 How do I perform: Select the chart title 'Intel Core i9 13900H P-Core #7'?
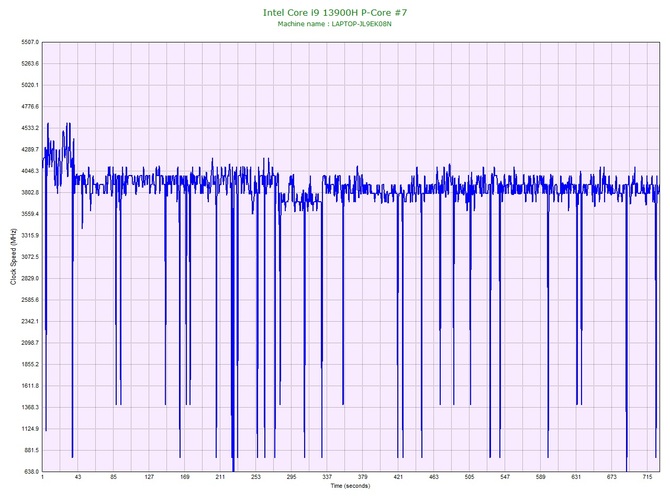pyautogui.click(x=335, y=12)
